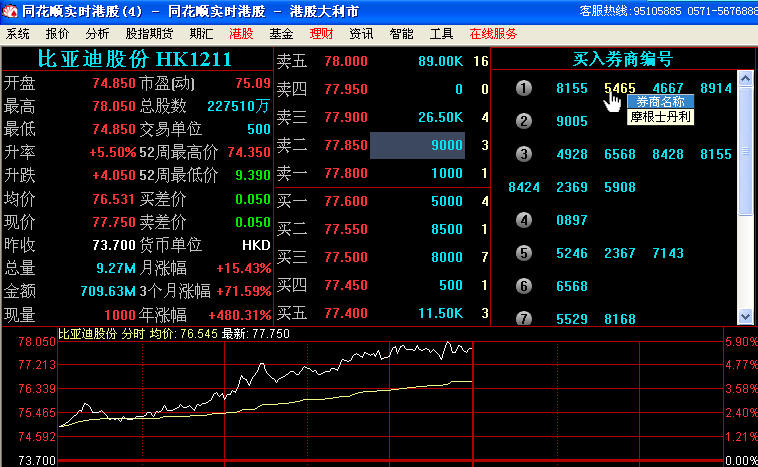Click the rank 7 circle icon
Screen dimensions: 758x467
tap(523, 319)
